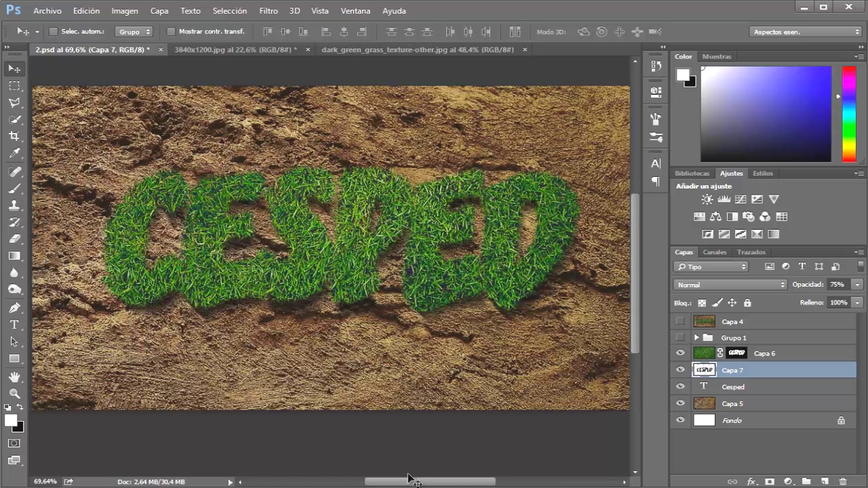Screen dimensions: 868x488
Task: Open the History panel icon
Action: [x=656, y=66]
